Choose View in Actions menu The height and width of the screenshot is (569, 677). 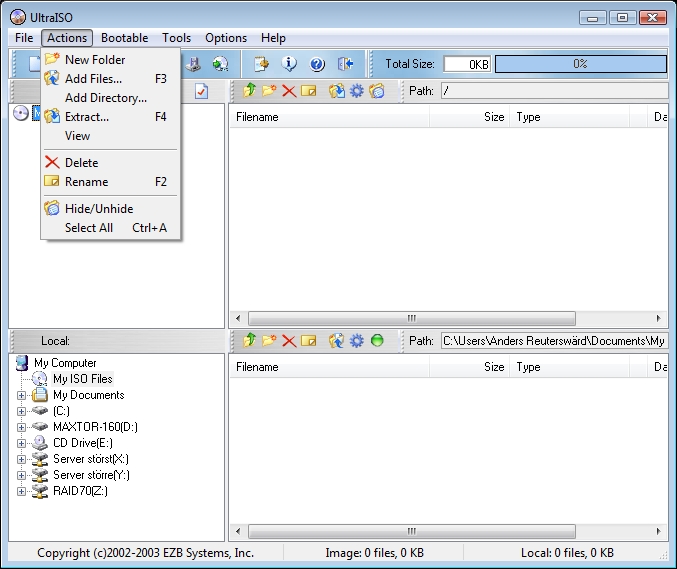(x=111, y=136)
